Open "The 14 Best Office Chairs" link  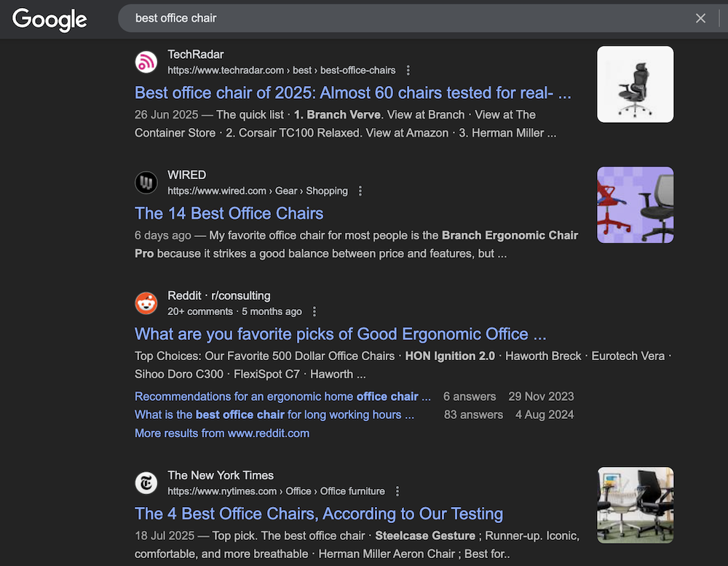[229, 214]
